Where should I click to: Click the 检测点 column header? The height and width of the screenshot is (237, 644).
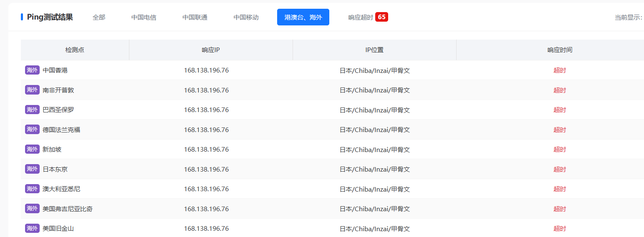(75, 50)
